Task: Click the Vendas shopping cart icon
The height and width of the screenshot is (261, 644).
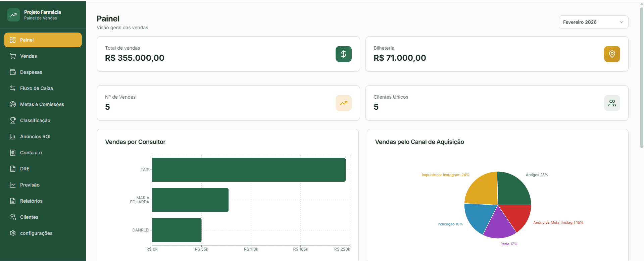Action: click(x=13, y=56)
